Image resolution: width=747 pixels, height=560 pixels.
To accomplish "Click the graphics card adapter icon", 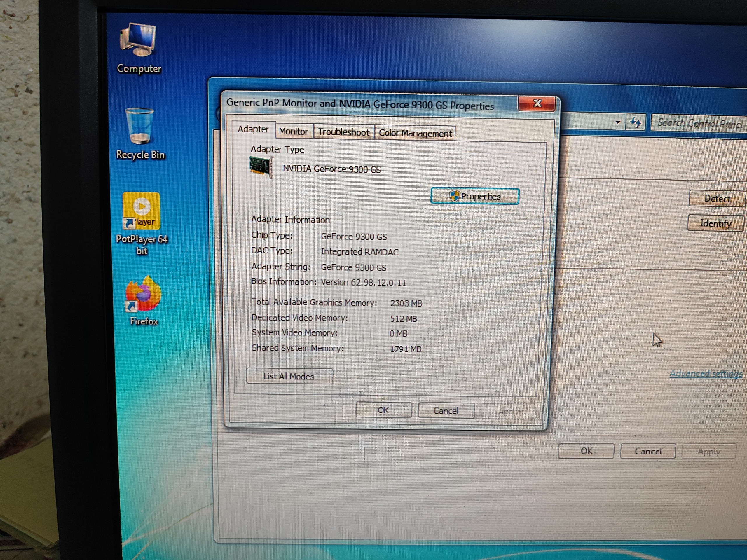I will tap(261, 167).
